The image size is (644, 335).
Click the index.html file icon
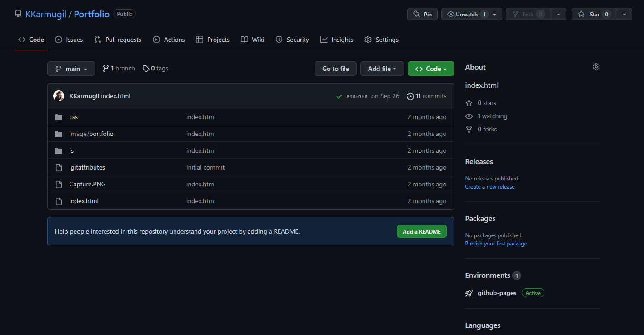[59, 201]
